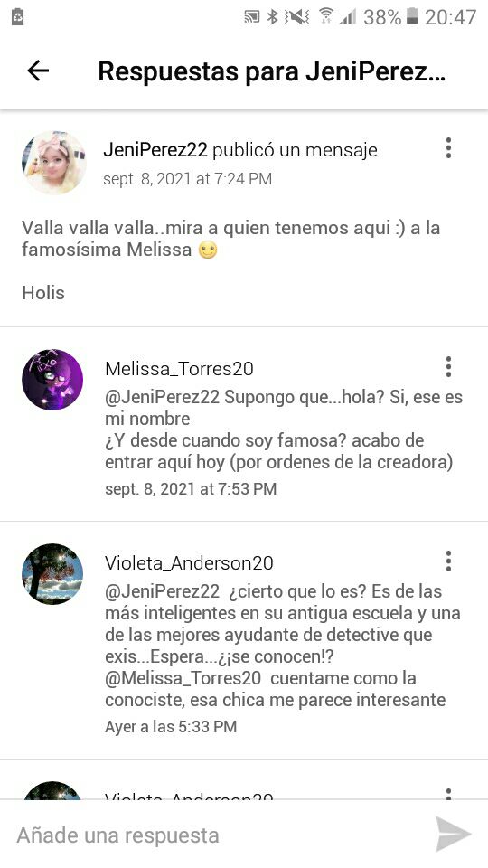The height and width of the screenshot is (868, 488).
Task: Open three-dot menu on Violeta_Anderson20's reply
Action: 448,561
